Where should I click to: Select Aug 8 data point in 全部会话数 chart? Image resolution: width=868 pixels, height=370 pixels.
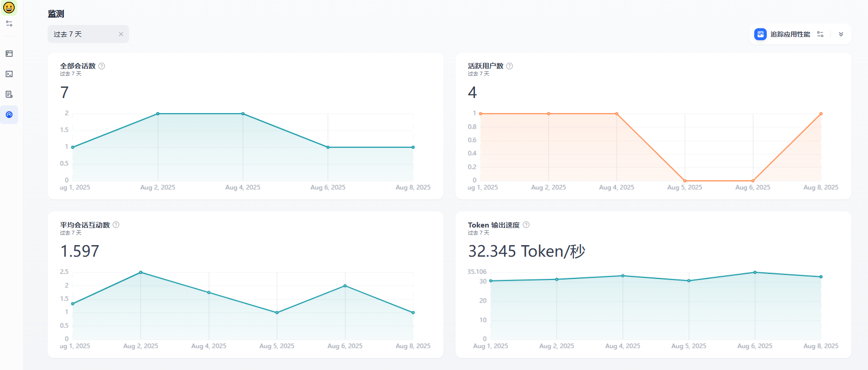(413, 148)
